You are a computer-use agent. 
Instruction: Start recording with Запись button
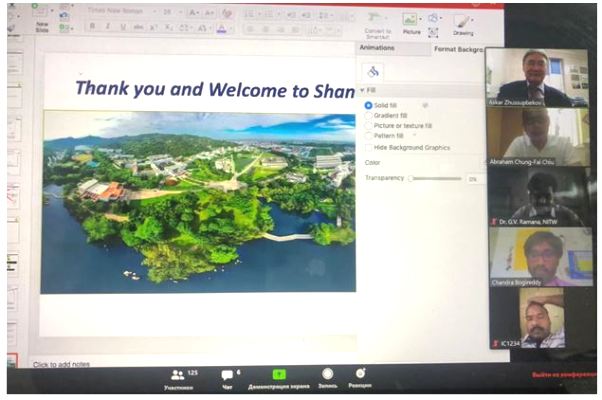[327, 379]
